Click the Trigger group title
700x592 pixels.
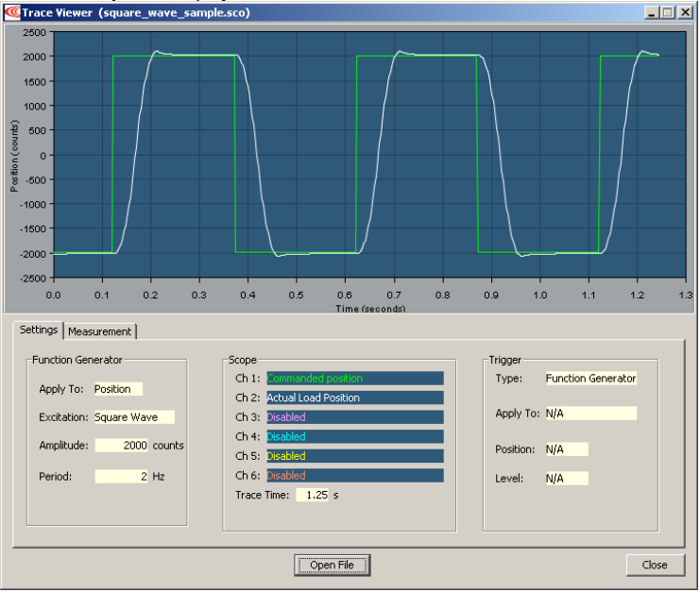(x=504, y=360)
